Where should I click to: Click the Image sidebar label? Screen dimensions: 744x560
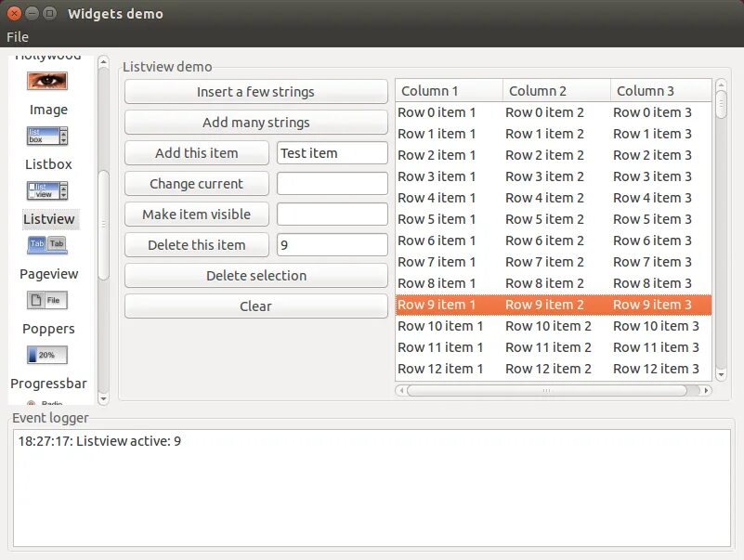(48, 110)
